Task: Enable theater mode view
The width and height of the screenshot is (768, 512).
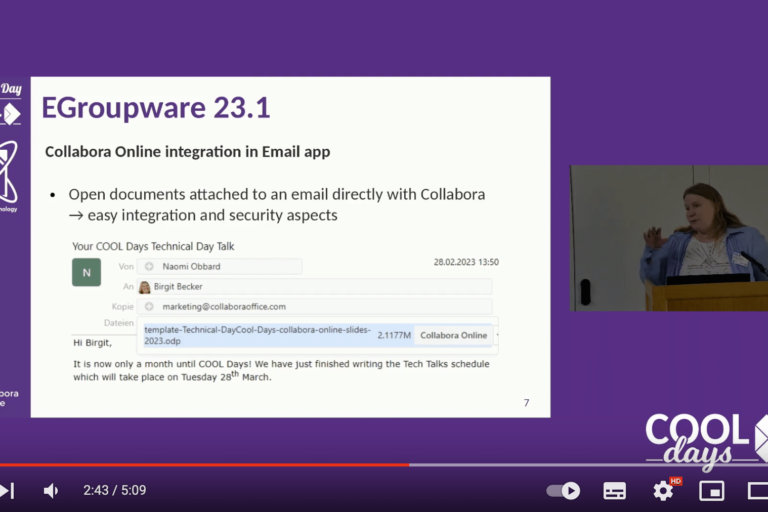Action: [758, 490]
